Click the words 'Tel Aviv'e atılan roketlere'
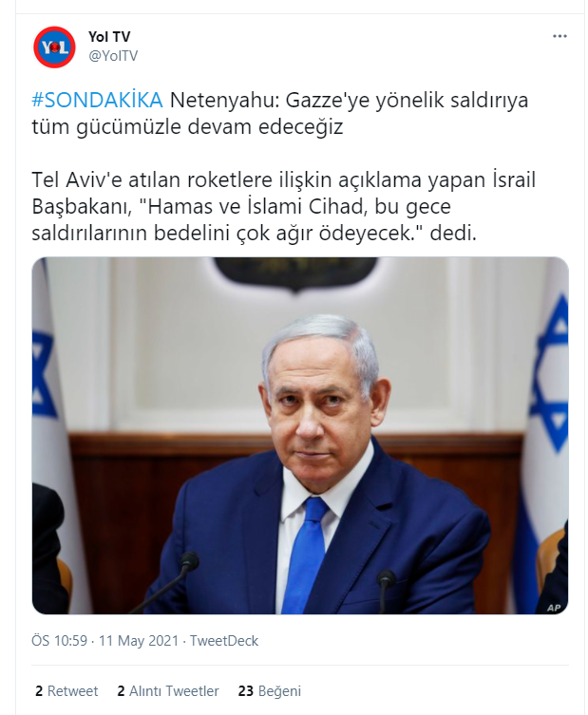This screenshot has width=588, height=715. [153, 179]
